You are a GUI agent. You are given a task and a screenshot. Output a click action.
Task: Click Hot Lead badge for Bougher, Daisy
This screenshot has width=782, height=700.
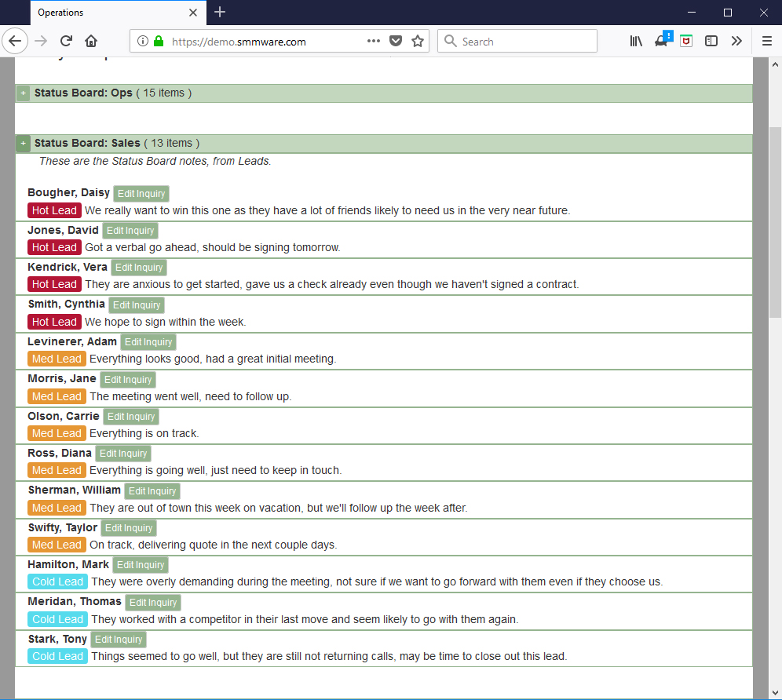tap(54, 210)
